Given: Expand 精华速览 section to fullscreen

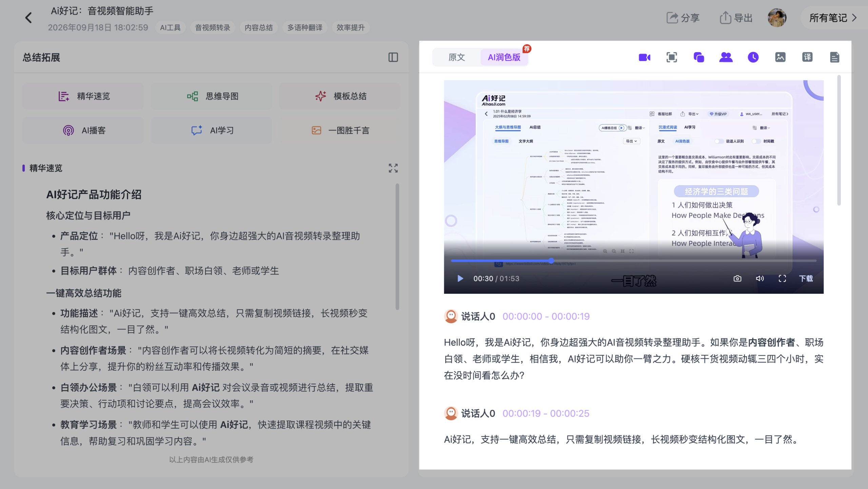Looking at the screenshot, I should pos(393,168).
